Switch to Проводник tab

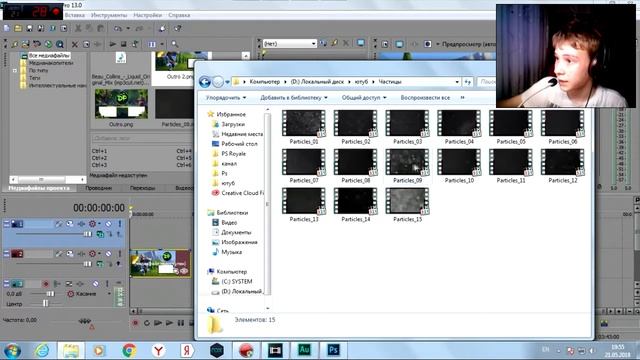99,188
